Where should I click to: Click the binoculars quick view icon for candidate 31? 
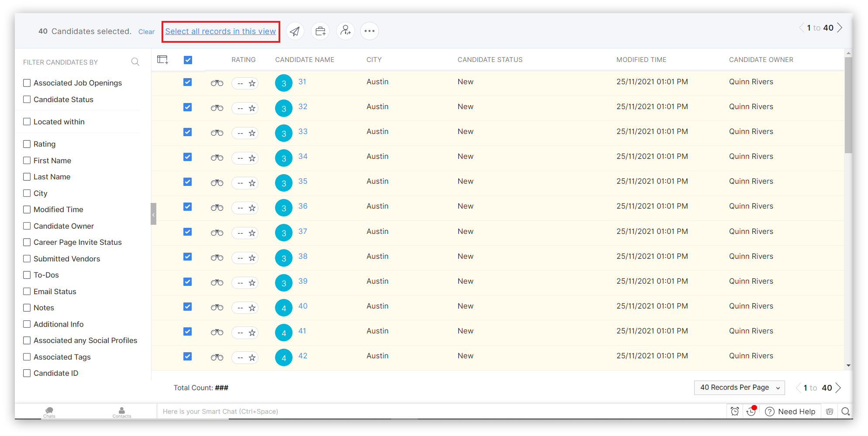click(x=217, y=83)
